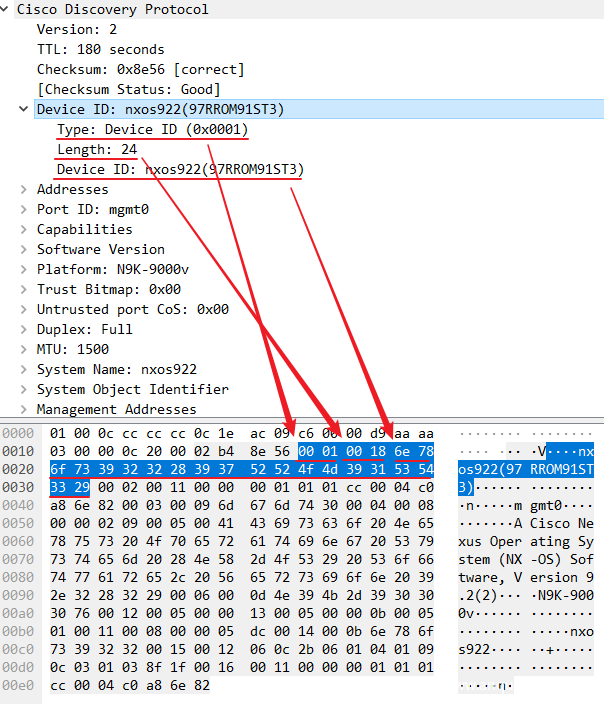Click highlighted bytes 00 18 in hex row 0010
The width and height of the screenshot is (604, 704).
click(x=366, y=451)
